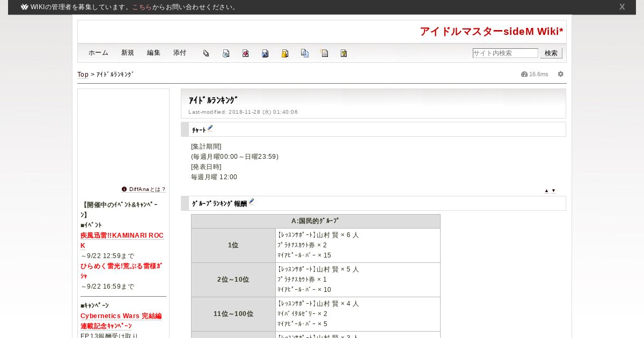Show page diff icon with red arrow
The image size is (644, 338).
(245, 53)
